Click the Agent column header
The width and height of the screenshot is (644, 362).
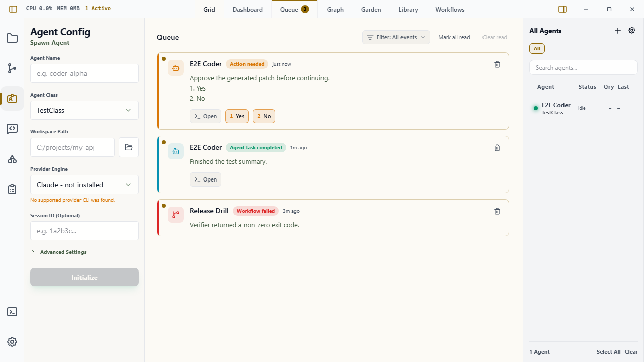point(546,87)
